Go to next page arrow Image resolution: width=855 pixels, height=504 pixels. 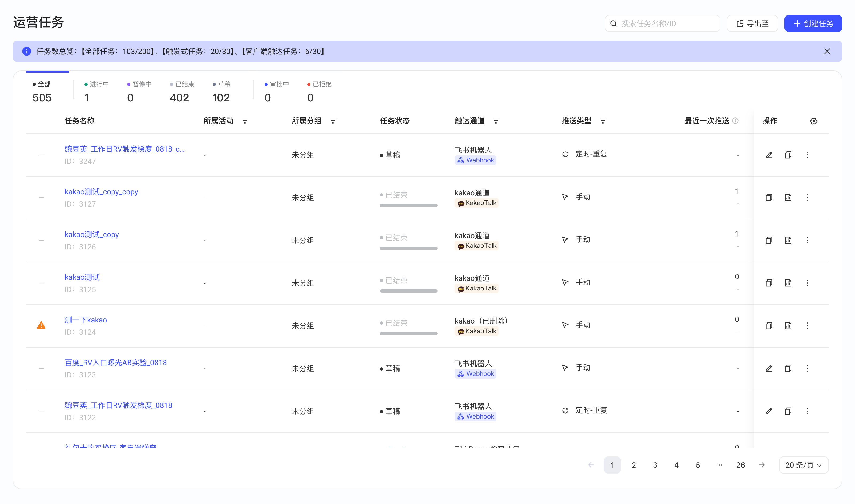[x=762, y=465]
